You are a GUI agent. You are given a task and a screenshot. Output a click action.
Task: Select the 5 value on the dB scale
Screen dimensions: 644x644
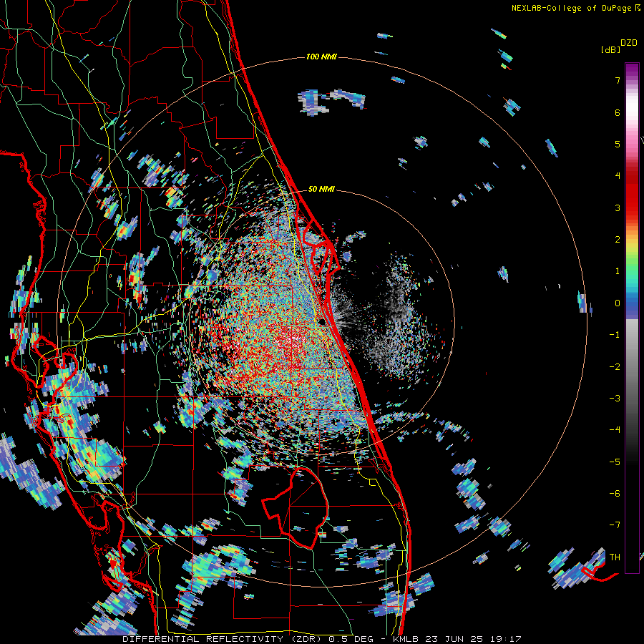[618, 144]
